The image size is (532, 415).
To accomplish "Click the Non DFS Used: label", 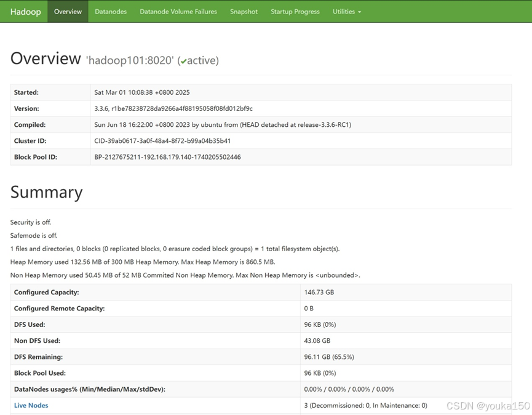I will coord(37,340).
